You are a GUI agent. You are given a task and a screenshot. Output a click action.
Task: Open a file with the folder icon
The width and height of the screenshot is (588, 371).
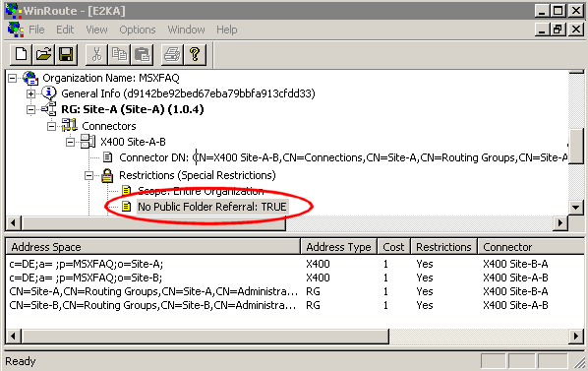[x=43, y=54]
